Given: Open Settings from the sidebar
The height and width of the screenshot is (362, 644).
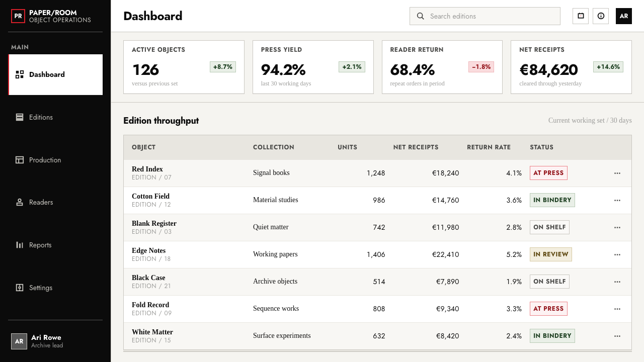Looking at the screenshot, I should [55, 288].
